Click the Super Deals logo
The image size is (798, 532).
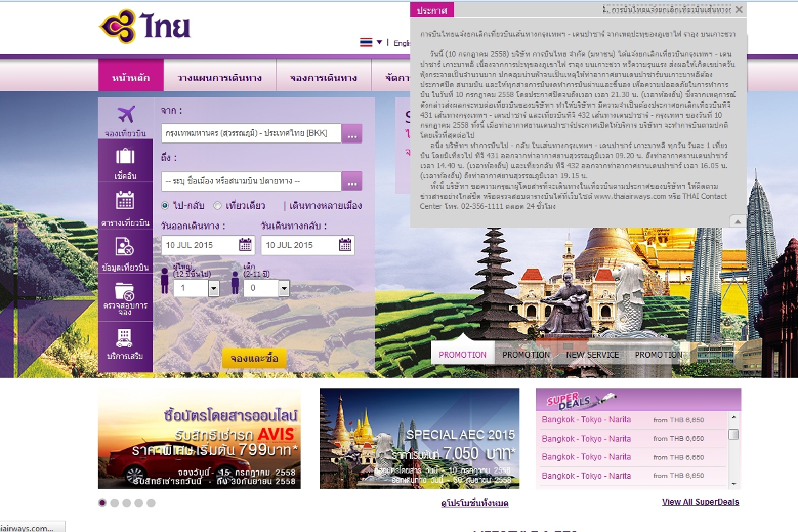pos(581,400)
